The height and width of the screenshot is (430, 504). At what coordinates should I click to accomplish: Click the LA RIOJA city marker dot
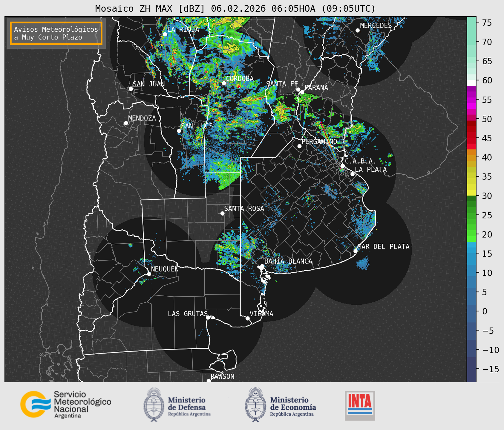(165, 34)
